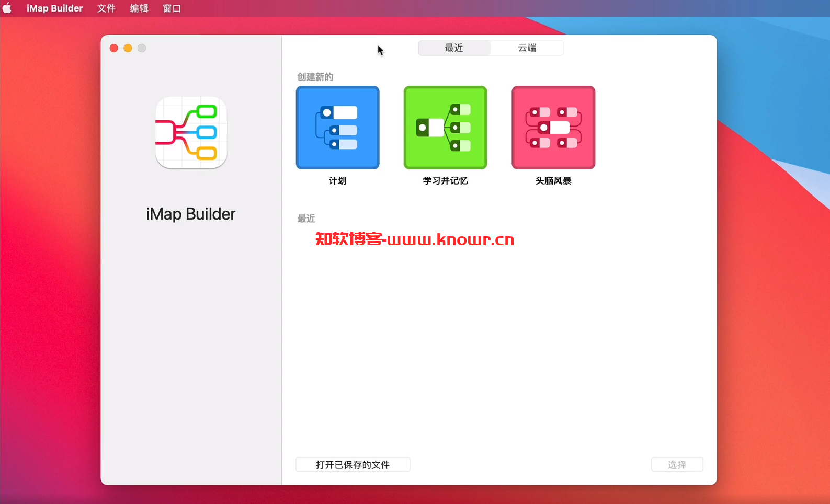
Task: Click the 选择 button
Action: [677, 464]
